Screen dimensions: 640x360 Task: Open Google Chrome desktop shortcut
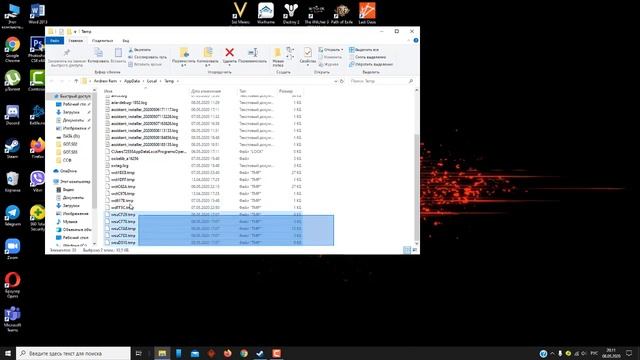click(x=12, y=49)
